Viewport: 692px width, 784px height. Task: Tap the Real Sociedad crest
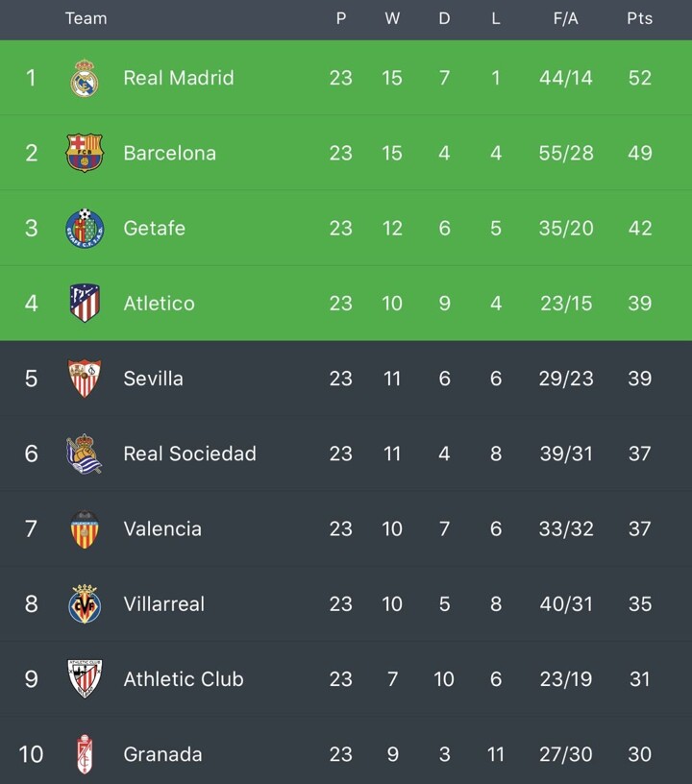click(85, 453)
